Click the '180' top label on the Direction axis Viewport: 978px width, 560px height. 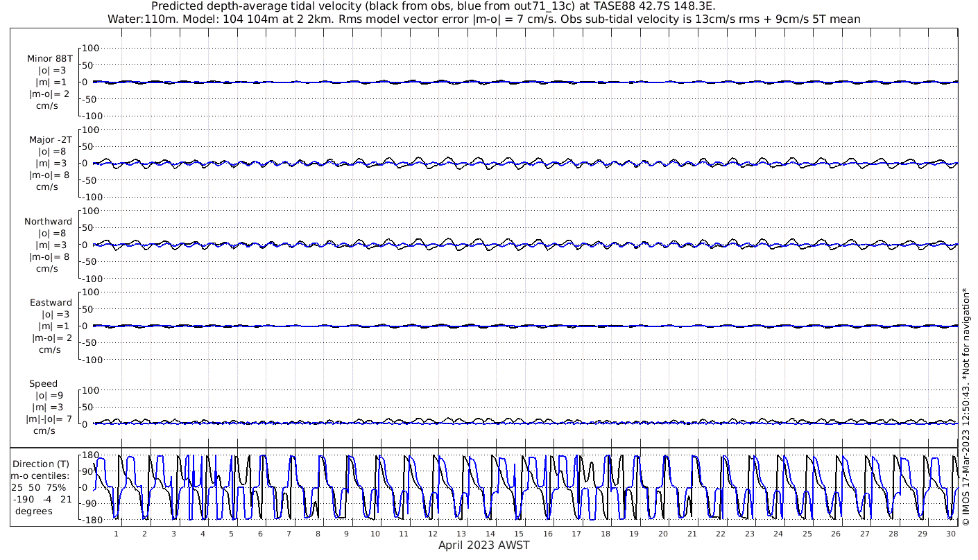pos(90,455)
